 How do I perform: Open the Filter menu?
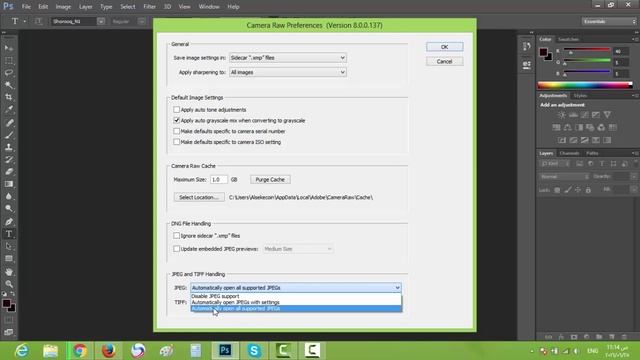tap(149, 7)
